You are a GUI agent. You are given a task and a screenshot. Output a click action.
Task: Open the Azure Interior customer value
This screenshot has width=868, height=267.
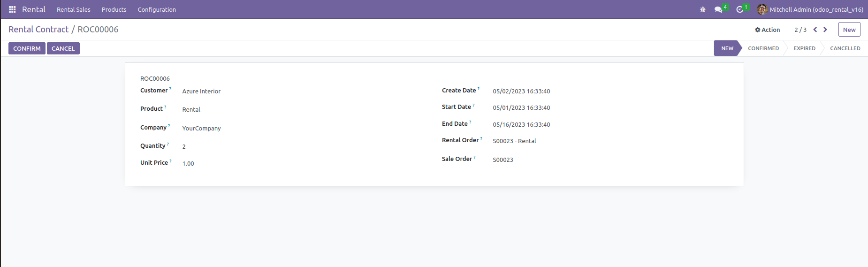(x=201, y=92)
